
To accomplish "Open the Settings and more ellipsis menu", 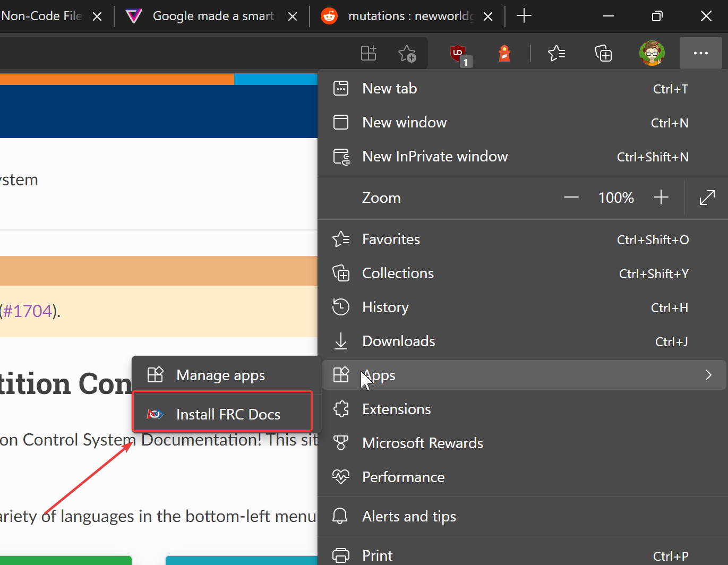I will click(x=700, y=53).
